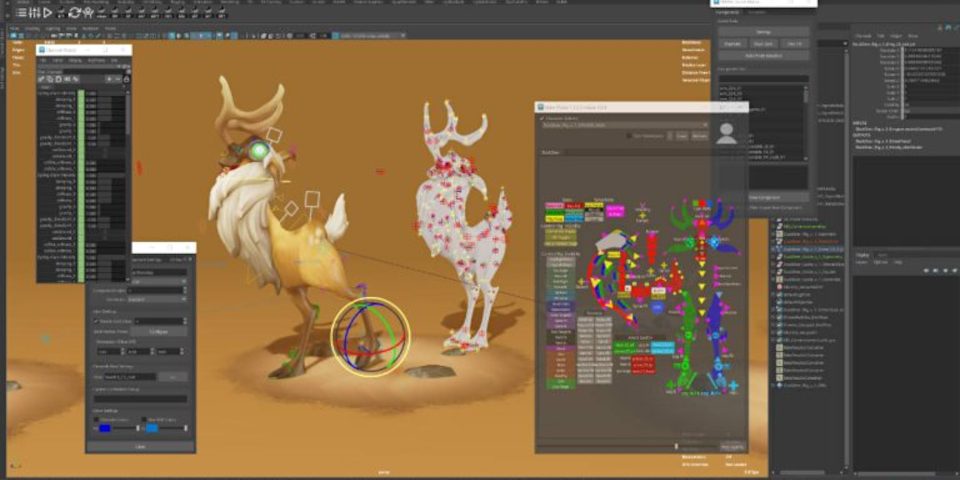The image size is (960, 480).
Task: Click the vertical sliders shelf icon
Action: (x=35, y=12)
